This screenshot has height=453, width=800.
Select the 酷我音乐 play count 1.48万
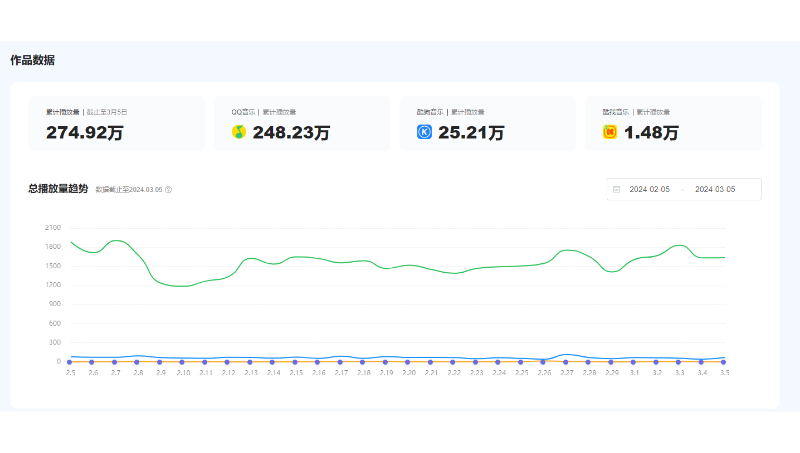pyautogui.click(x=652, y=133)
